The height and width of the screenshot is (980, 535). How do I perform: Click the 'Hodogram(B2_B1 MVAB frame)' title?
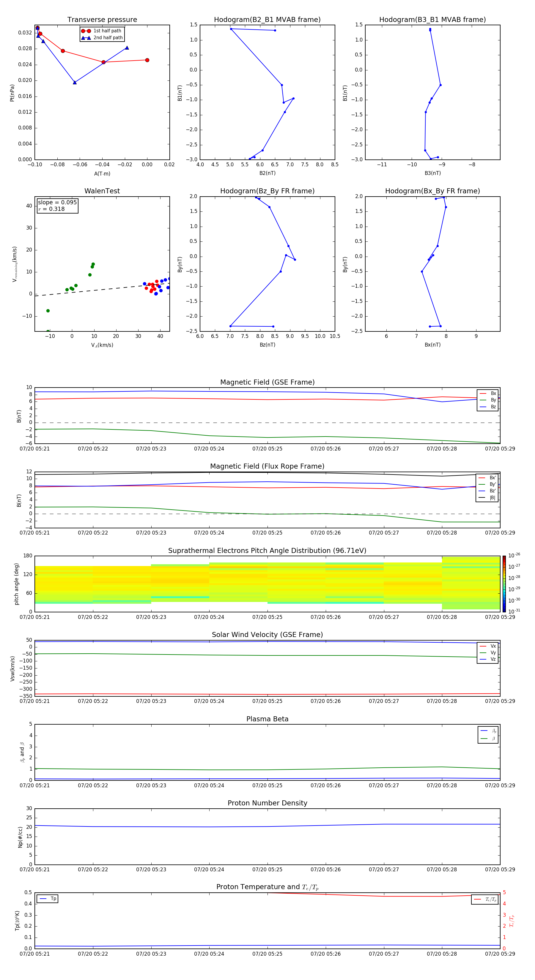(267, 20)
